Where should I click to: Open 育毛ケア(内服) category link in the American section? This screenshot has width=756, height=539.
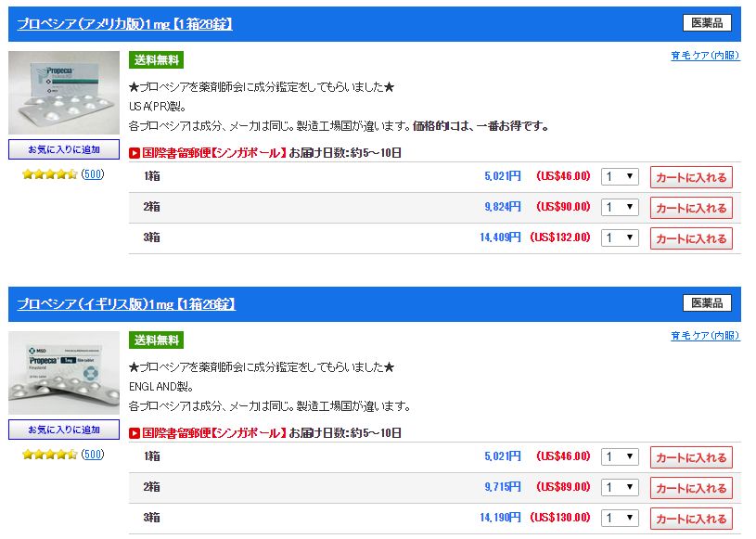click(x=705, y=56)
